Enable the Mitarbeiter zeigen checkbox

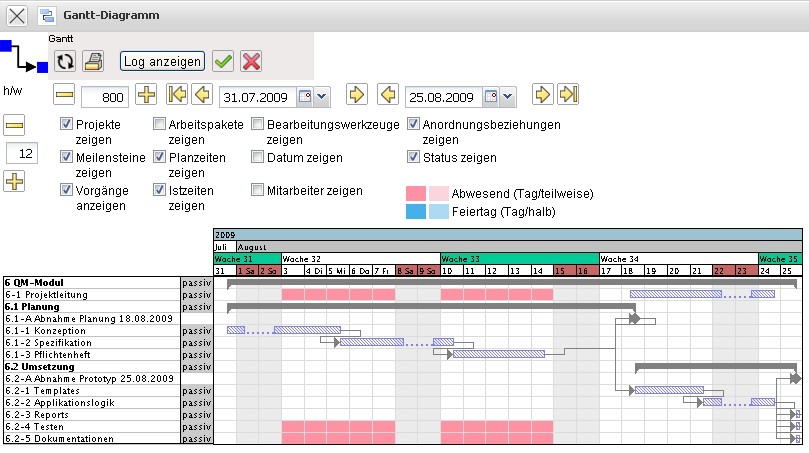point(258,189)
